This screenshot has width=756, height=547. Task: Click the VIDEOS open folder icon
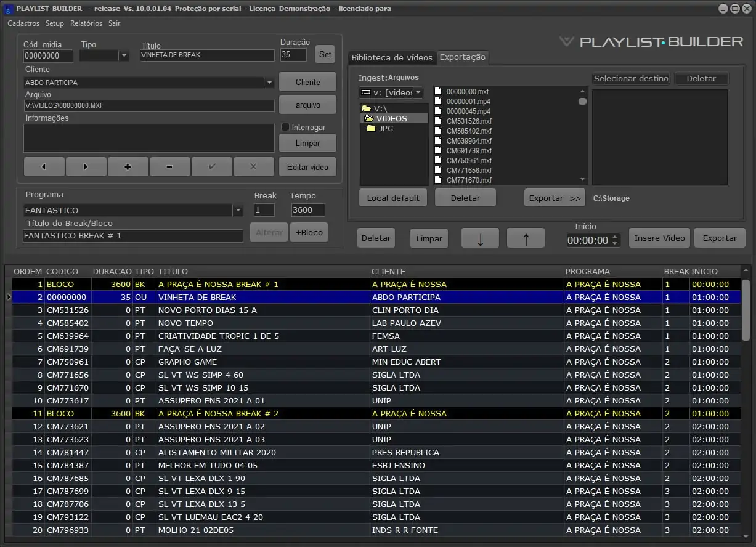point(368,118)
